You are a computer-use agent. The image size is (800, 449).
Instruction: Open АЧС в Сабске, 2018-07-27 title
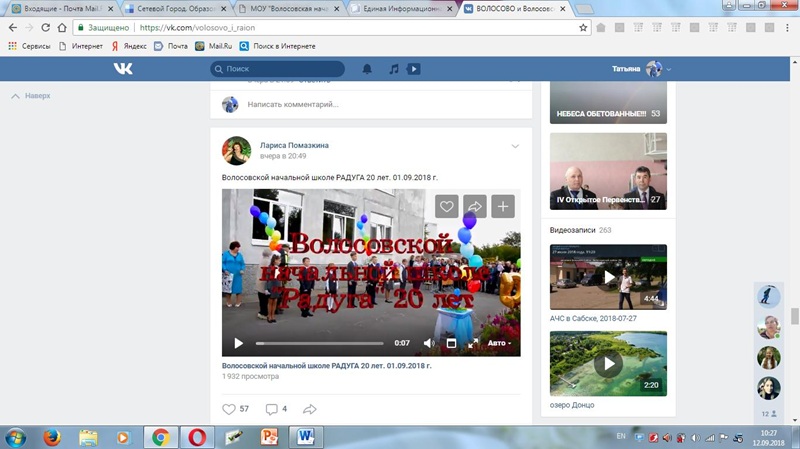(x=593, y=318)
